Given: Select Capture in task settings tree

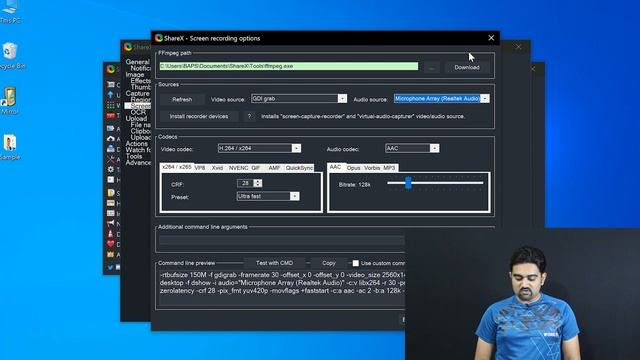Looking at the screenshot, I should (x=137, y=93).
